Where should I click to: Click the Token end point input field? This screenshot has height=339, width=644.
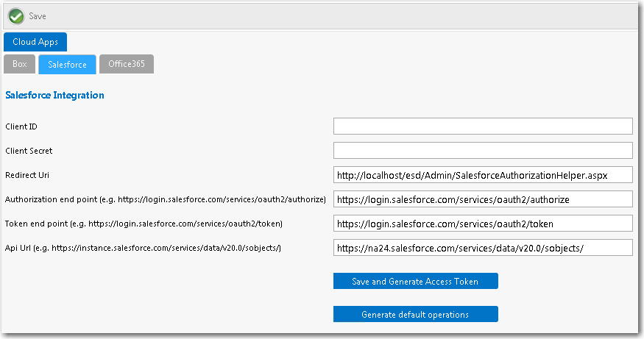tap(483, 224)
